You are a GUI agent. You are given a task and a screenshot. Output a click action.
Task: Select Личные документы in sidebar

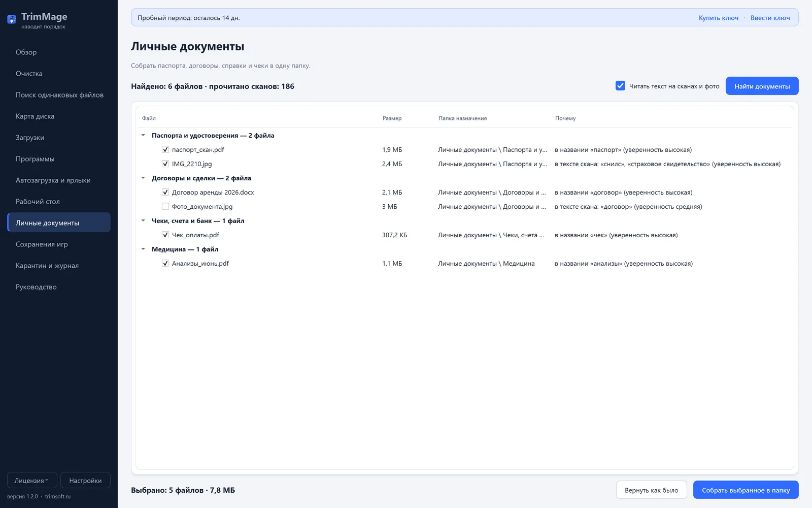(x=59, y=223)
